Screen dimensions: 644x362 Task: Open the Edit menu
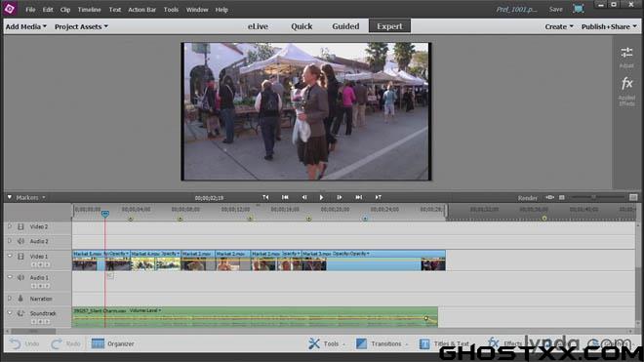(48, 10)
